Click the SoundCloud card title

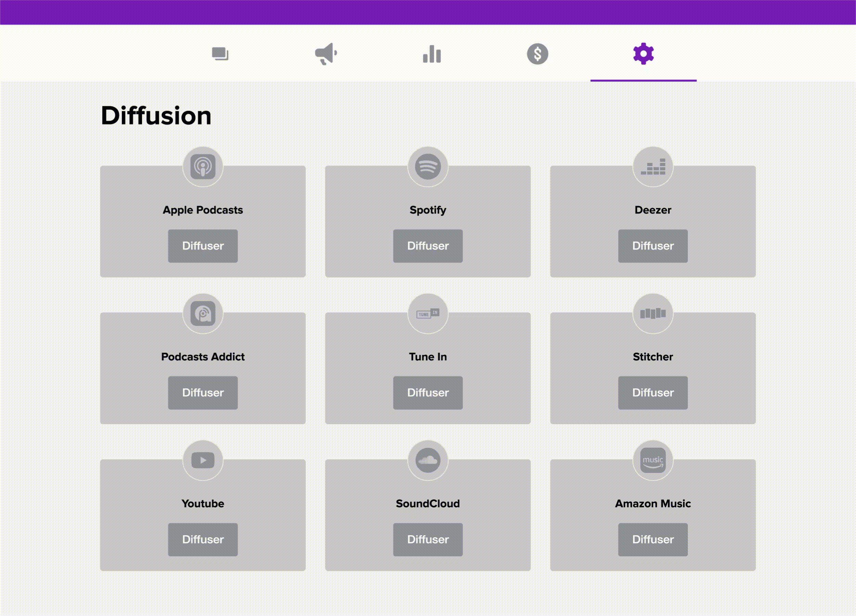coord(428,504)
